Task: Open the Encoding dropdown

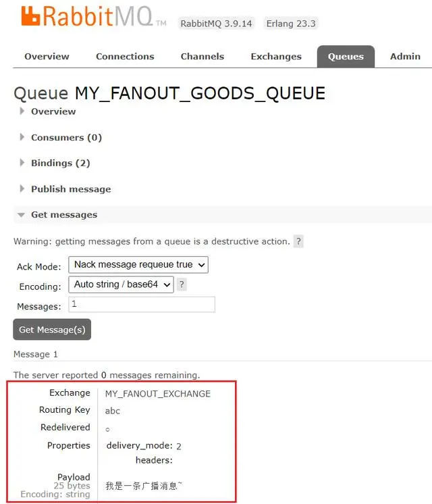Action: tap(121, 284)
